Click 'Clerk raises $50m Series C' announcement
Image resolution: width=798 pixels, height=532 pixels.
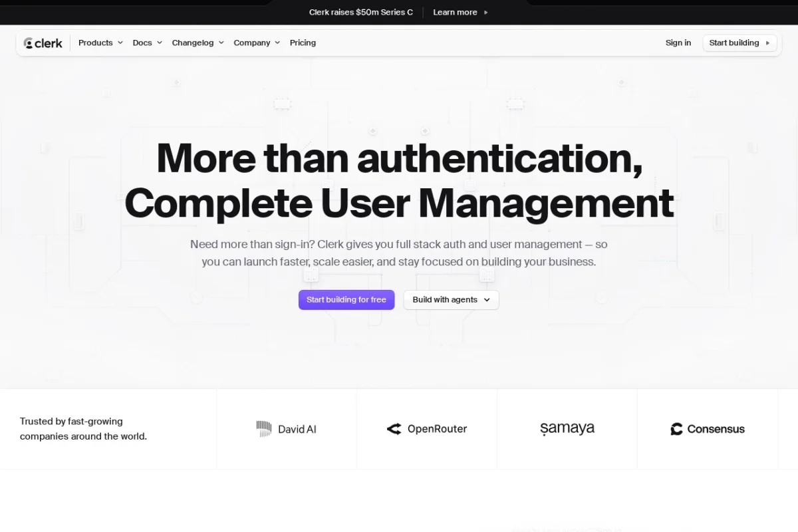click(x=361, y=12)
